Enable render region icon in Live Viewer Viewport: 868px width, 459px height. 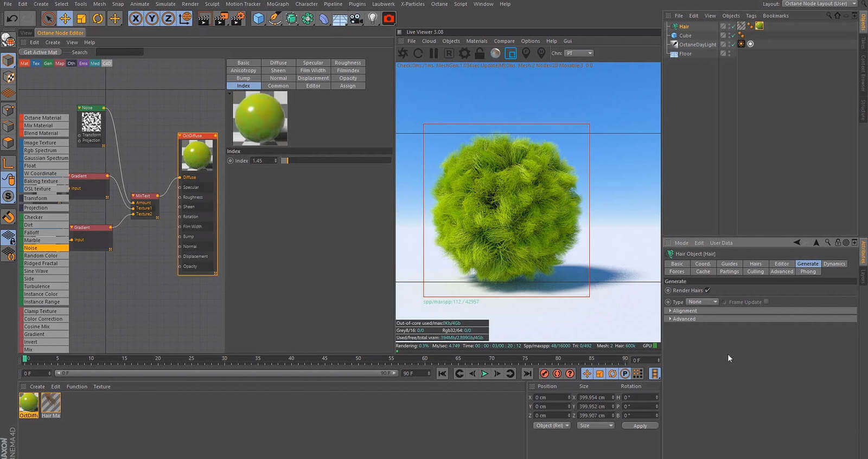510,53
